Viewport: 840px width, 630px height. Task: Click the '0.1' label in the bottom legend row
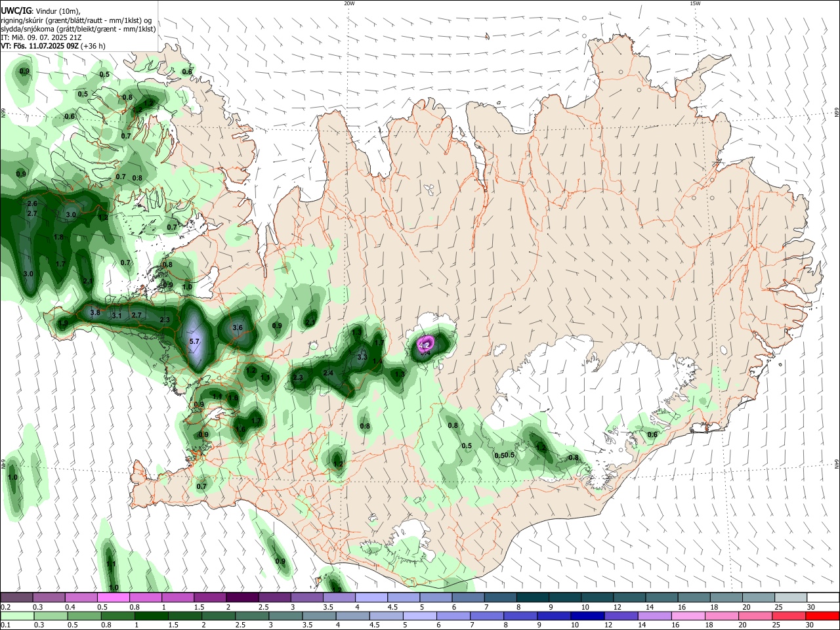coord(5,625)
